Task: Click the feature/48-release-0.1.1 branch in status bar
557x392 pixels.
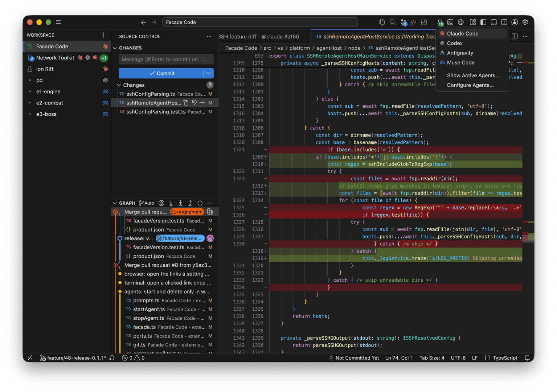Action: [73, 358]
